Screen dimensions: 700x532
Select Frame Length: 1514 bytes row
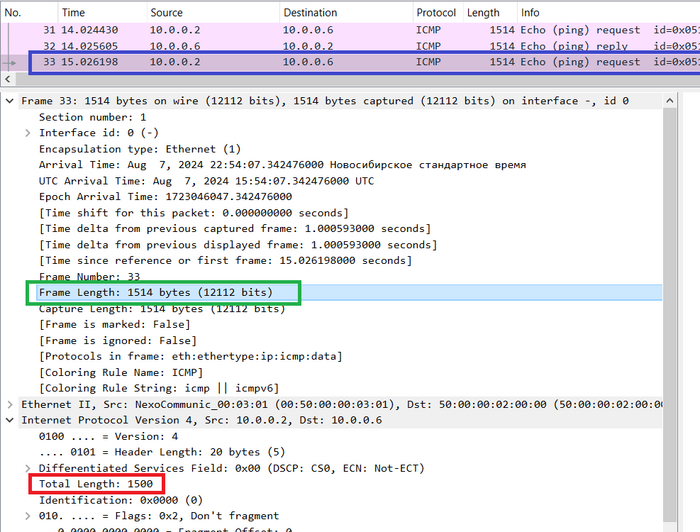[x=155, y=293]
